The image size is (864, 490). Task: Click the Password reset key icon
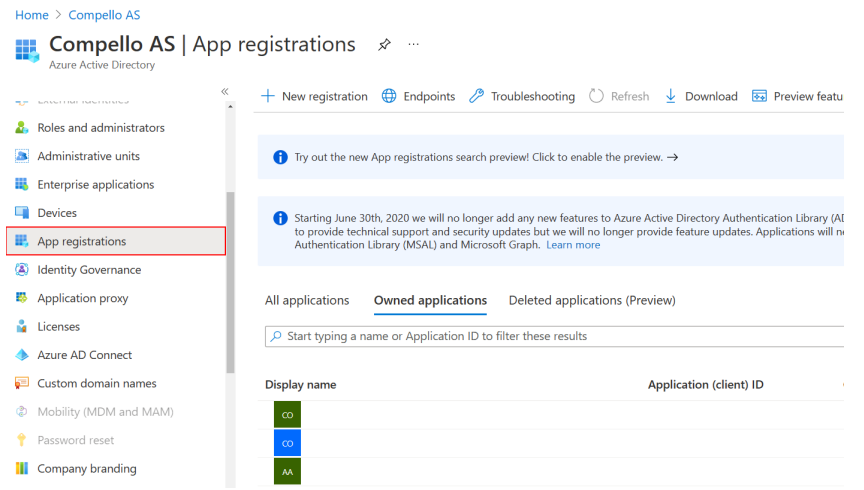click(x=21, y=440)
